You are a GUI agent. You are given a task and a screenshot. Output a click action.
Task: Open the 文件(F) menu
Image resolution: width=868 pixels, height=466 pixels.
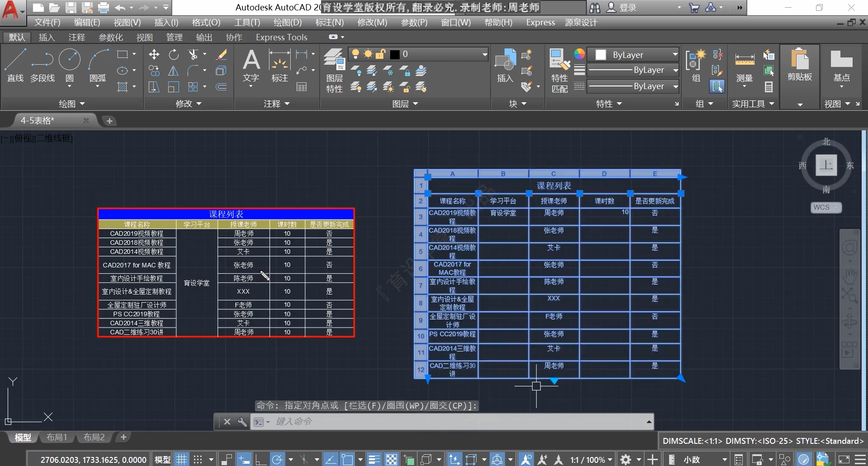pyautogui.click(x=47, y=23)
